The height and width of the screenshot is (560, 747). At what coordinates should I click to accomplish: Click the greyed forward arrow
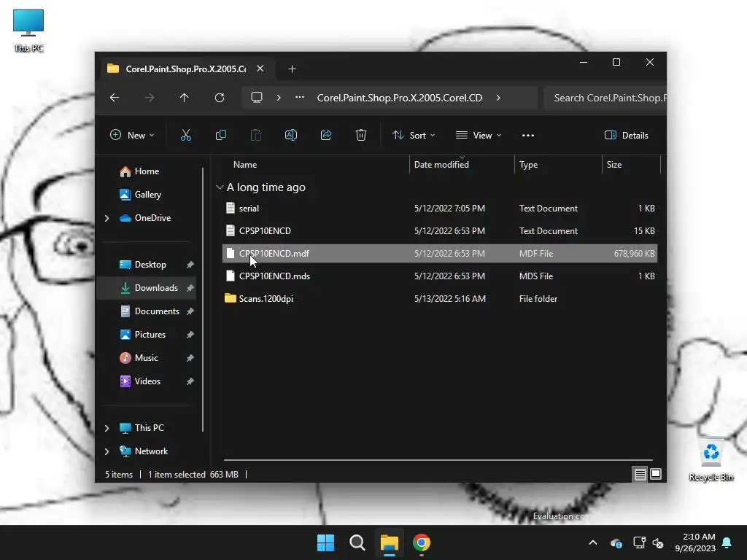tap(149, 98)
